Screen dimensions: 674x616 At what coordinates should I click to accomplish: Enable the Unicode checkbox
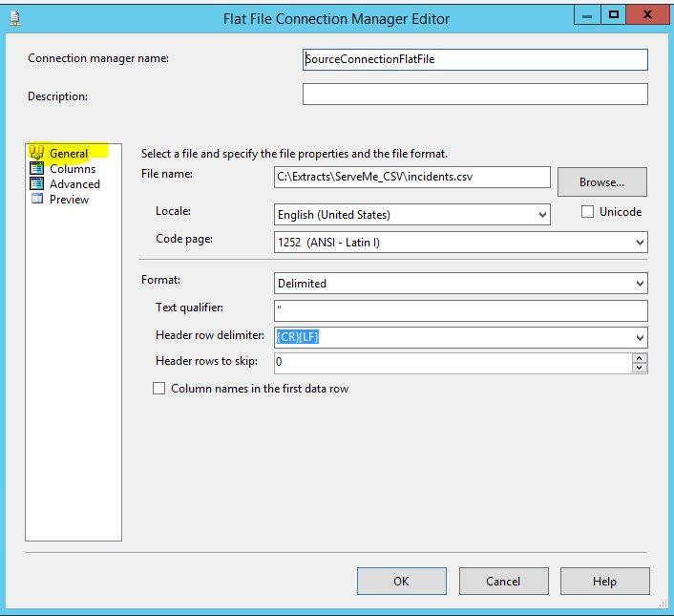pos(587,212)
